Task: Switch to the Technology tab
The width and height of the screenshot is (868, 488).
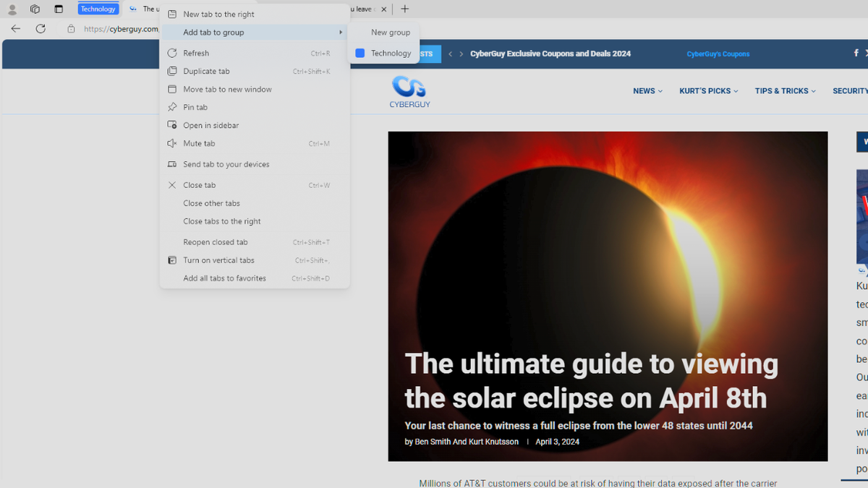Action: click(x=98, y=9)
